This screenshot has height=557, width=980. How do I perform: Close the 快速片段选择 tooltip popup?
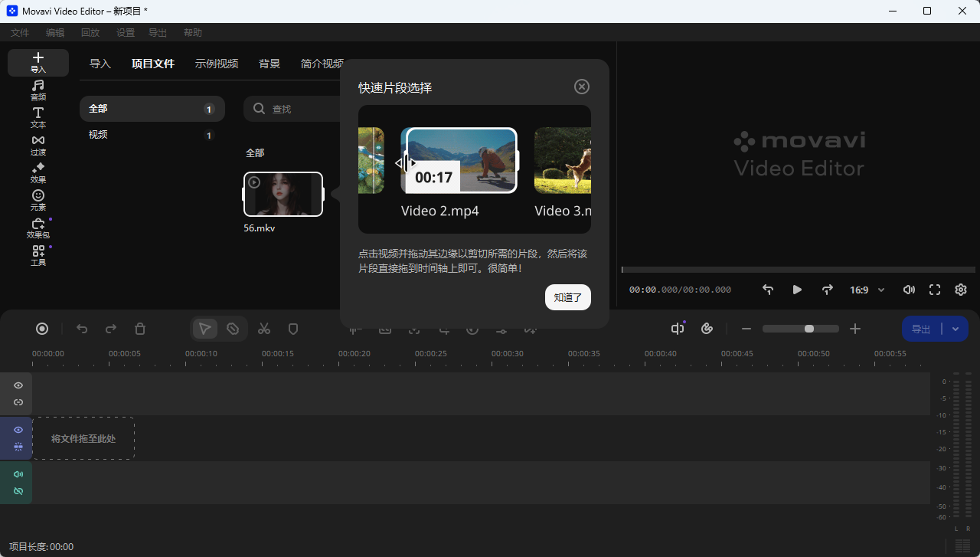click(x=582, y=87)
